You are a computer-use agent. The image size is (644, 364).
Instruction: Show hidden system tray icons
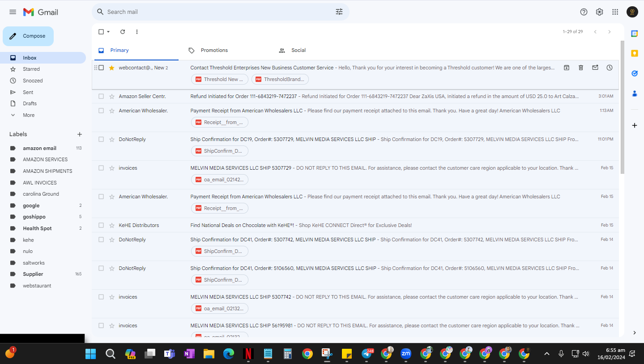546,354
